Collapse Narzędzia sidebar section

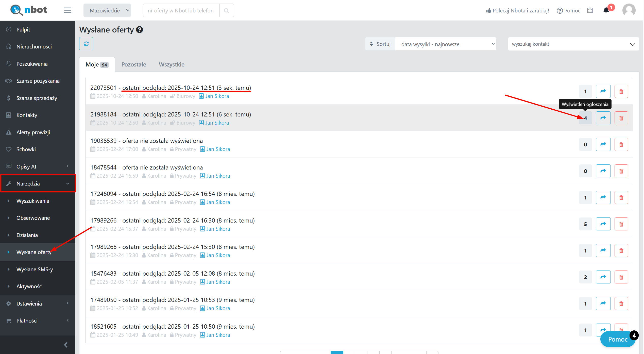click(38, 183)
